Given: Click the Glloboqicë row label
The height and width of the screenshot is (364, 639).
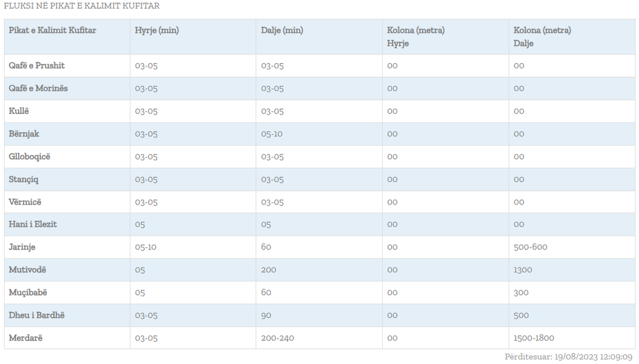Looking at the screenshot, I should (29, 157).
